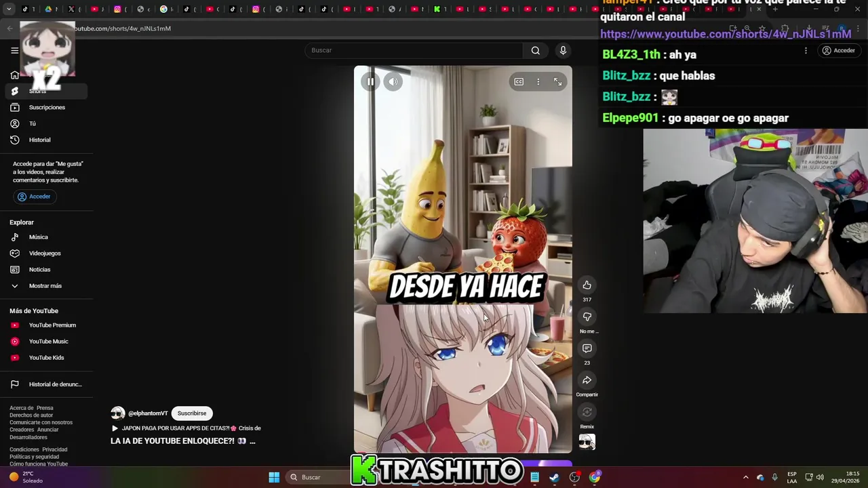
Task: Share the Short using Compartir icon
Action: coord(587,380)
